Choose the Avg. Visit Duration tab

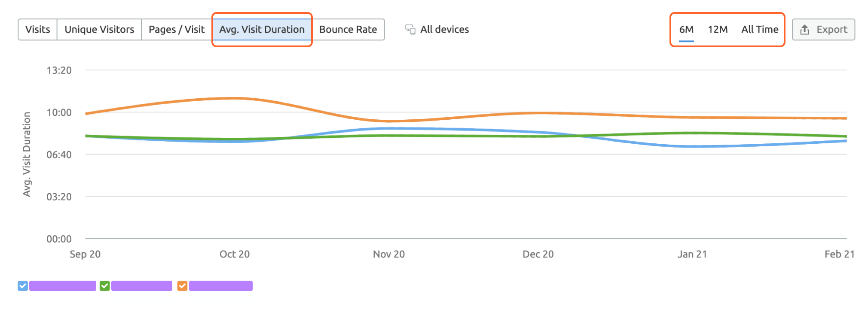coord(262,30)
